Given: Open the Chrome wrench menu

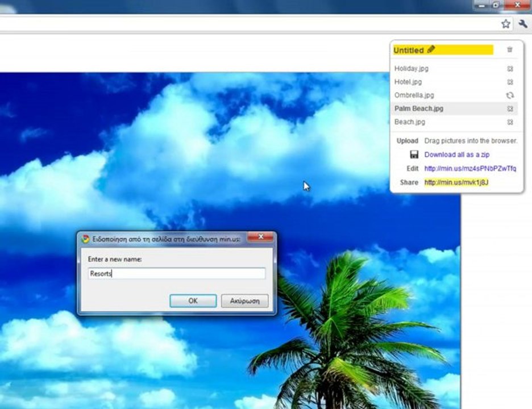Looking at the screenshot, I should [523, 24].
